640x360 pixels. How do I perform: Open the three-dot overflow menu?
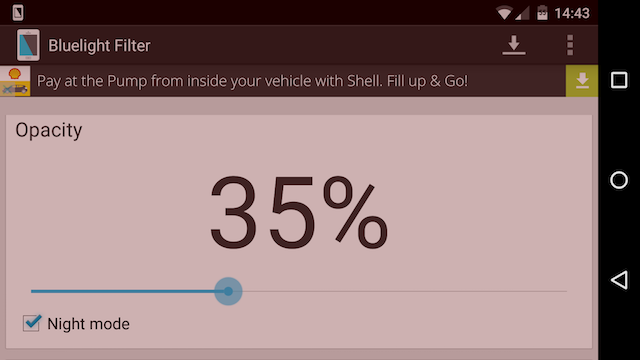coord(570,45)
